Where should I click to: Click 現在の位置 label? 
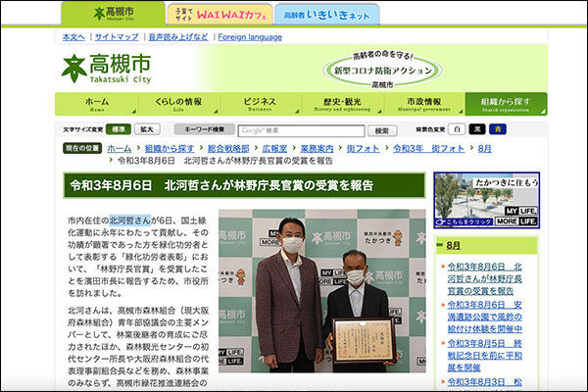pyautogui.click(x=82, y=148)
